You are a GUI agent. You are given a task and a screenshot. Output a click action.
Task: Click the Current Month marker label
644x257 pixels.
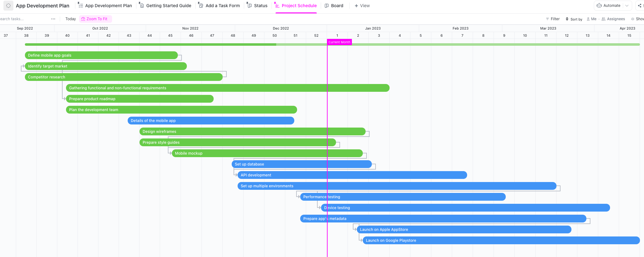[339, 42]
